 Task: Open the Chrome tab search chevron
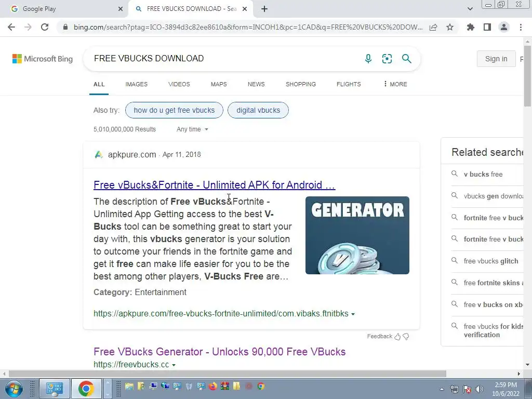pyautogui.click(x=470, y=9)
